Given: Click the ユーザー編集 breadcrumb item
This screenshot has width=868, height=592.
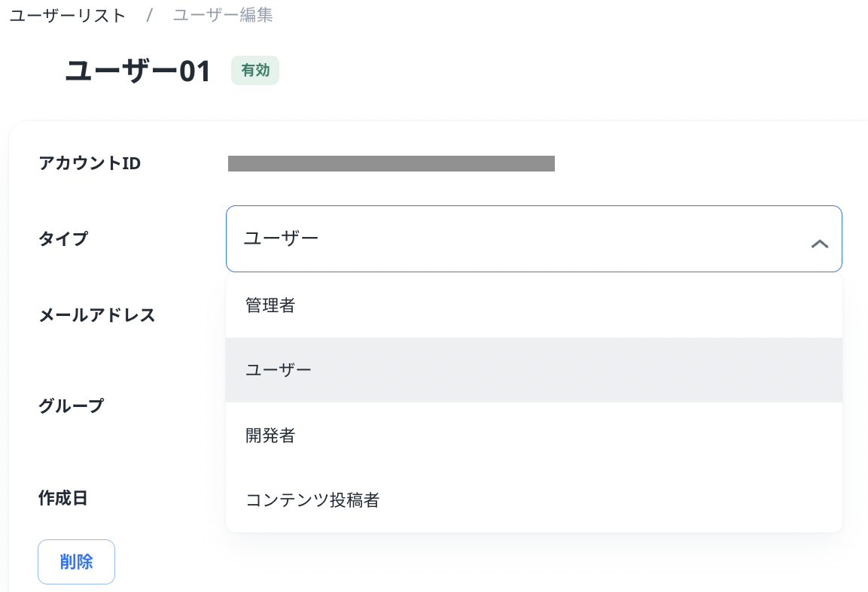Looking at the screenshot, I should 223,15.
